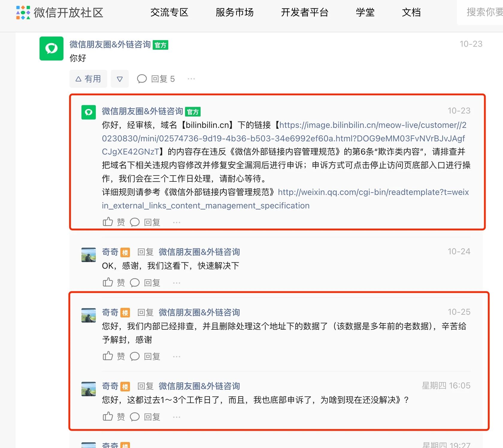
Task: Open the 微信朋友圈&外链咨询 profile from the 你好 post
Action: point(110,44)
